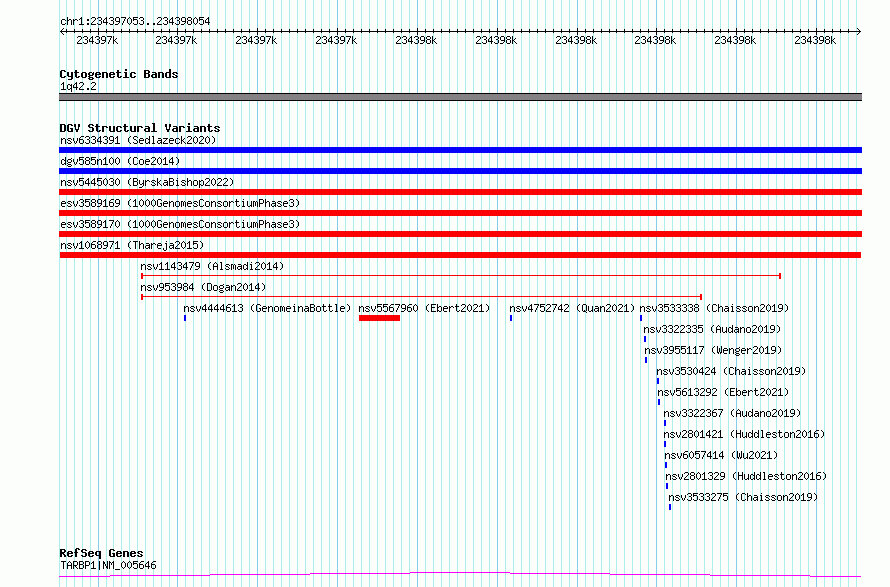Open the nsv953984 Dogan2014 variant label
Viewport: 890px width, 587px height.
[x=203, y=287]
